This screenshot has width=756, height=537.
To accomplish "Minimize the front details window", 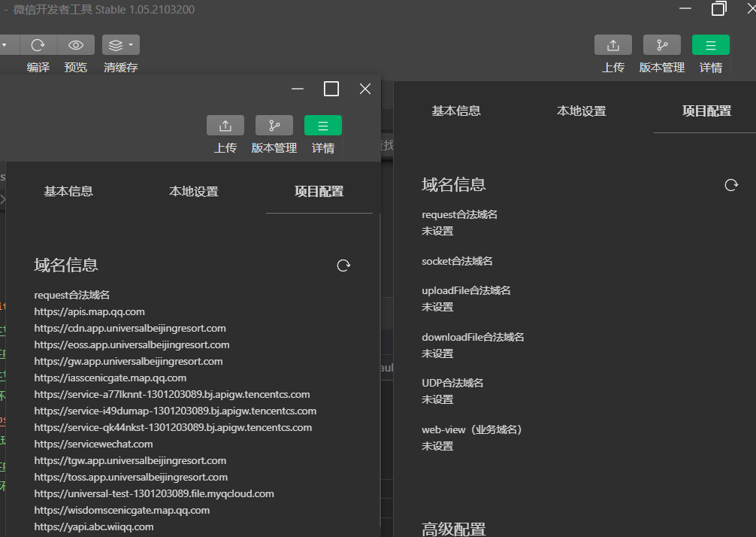I will pyautogui.click(x=298, y=89).
